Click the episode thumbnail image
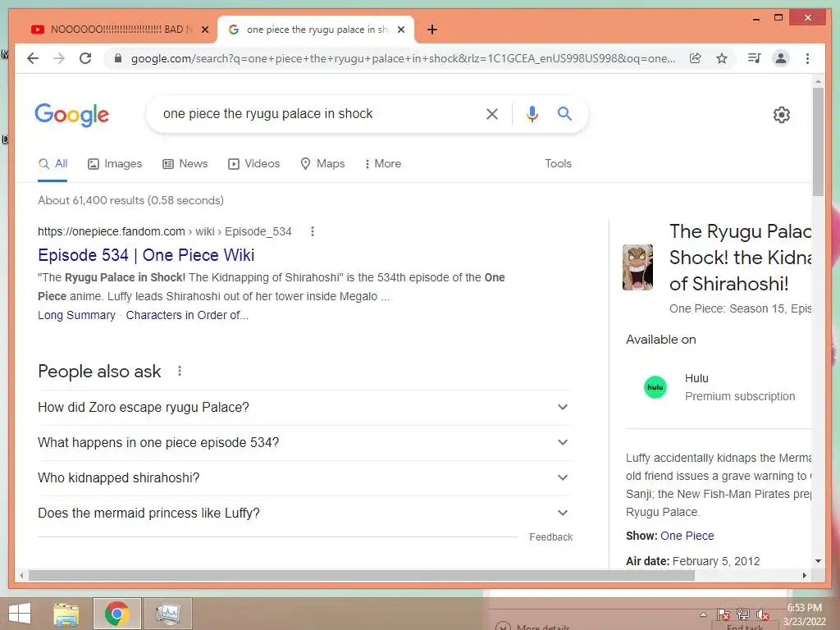The height and width of the screenshot is (630, 840). click(x=637, y=267)
